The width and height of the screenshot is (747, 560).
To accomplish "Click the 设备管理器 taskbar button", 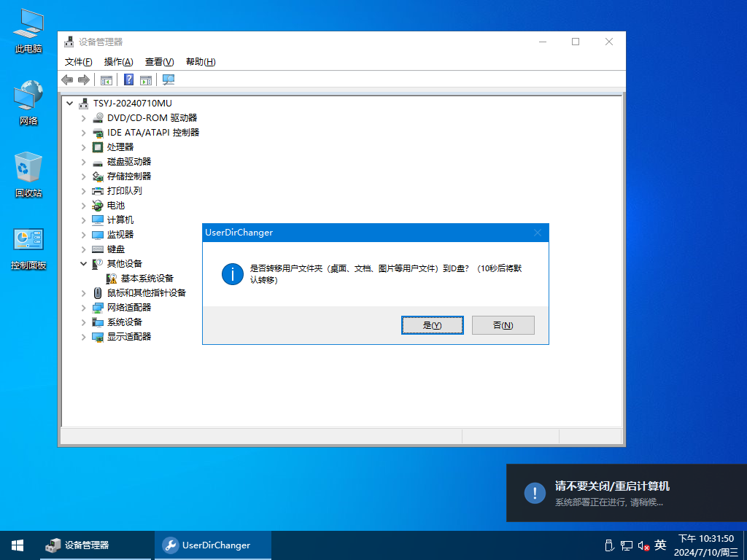I will click(77, 545).
